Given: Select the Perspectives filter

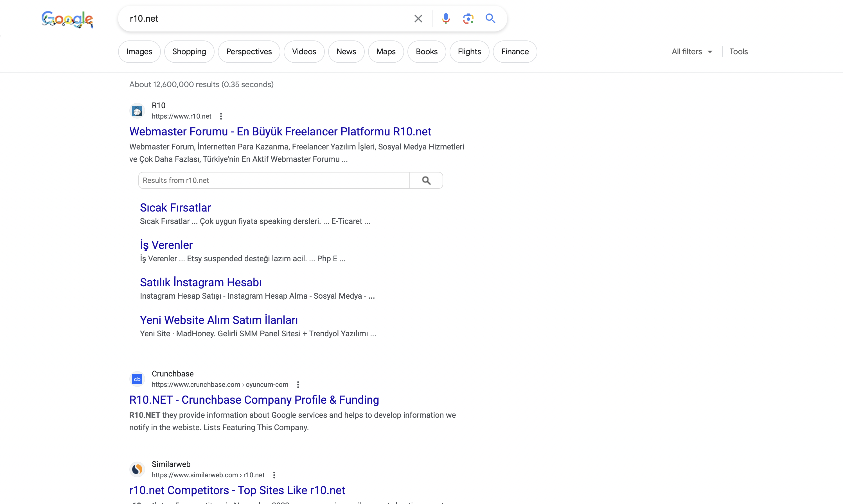Looking at the screenshot, I should tap(249, 52).
